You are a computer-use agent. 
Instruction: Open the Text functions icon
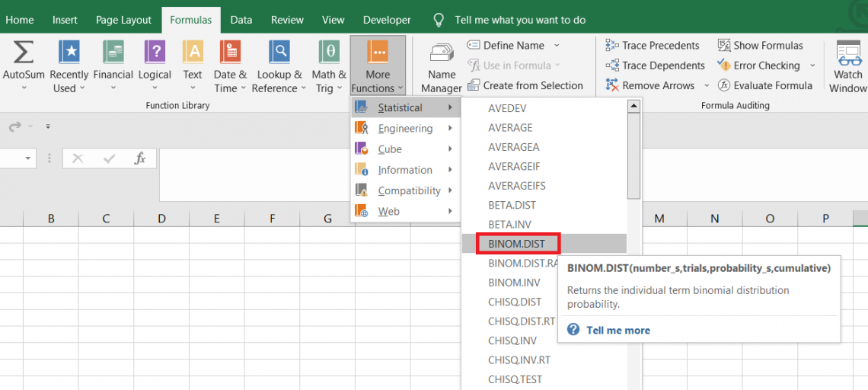(193, 53)
